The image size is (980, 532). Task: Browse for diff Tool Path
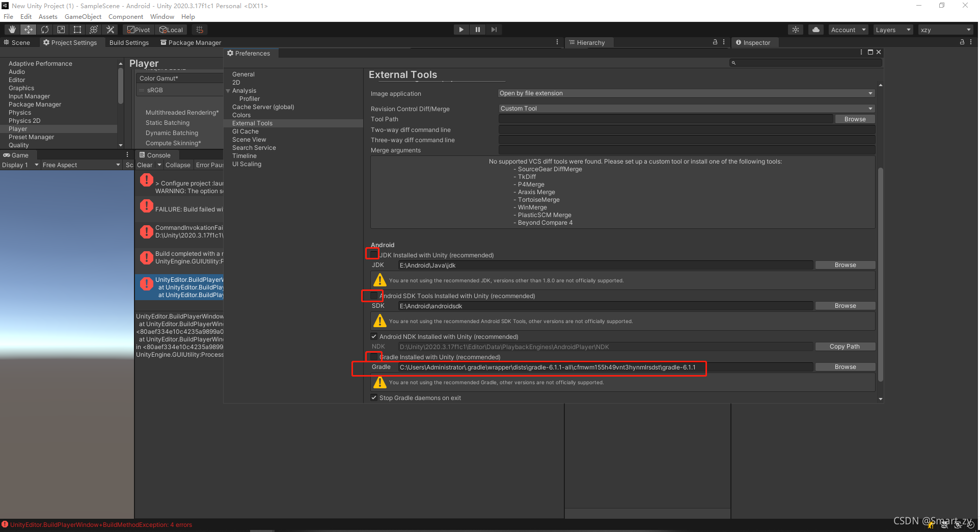[x=855, y=119]
